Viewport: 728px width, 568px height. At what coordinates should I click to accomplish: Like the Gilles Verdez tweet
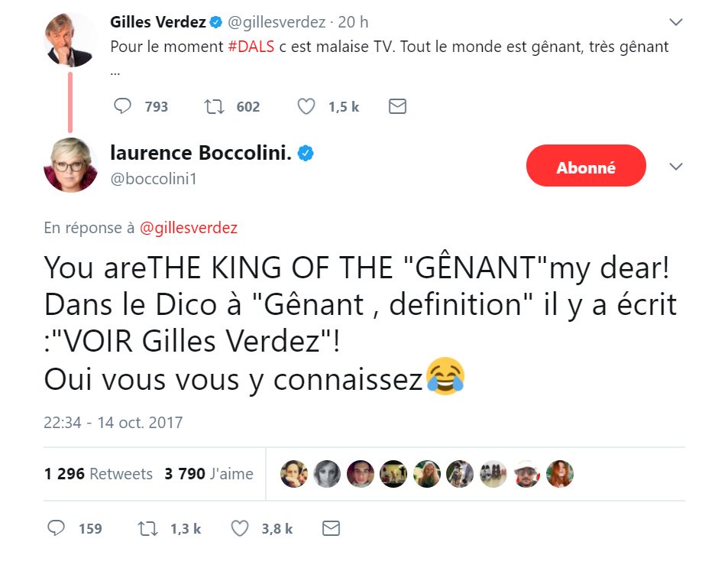(306, 106)
